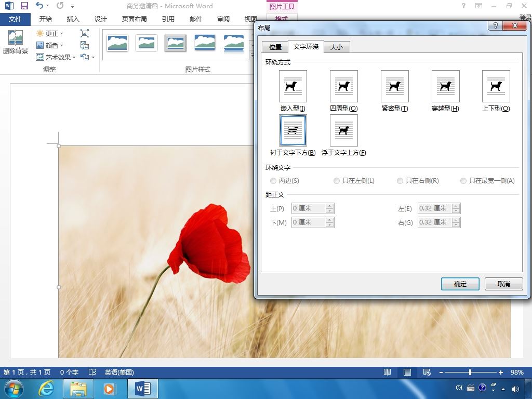Image resolution: width=532 pixels, height=399 pixels.
Task: Click the zoom slider handle
Action: [x=470, y=373]
